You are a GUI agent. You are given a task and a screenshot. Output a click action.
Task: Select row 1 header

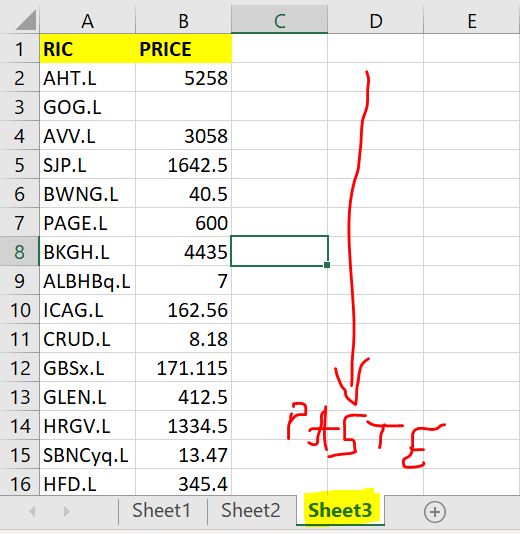(19, 49)
